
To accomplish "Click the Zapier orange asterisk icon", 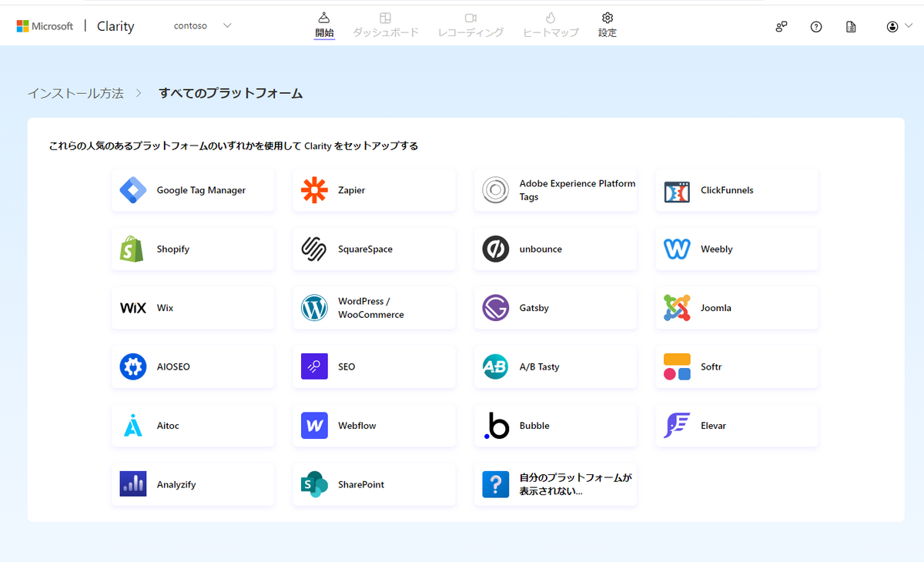I will [x=314, y=190].
